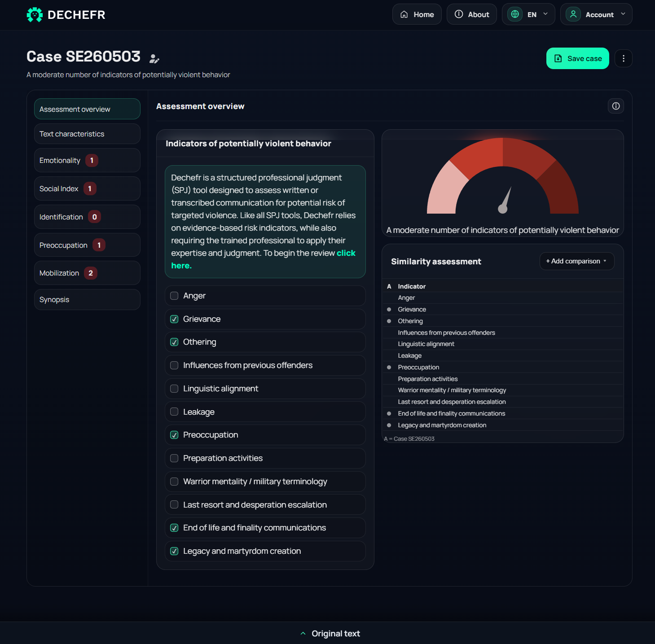Image resolution: width=655 pixels, height=644 pixels.
Task: Go to the Home page
Action: (x=417, y=14)
